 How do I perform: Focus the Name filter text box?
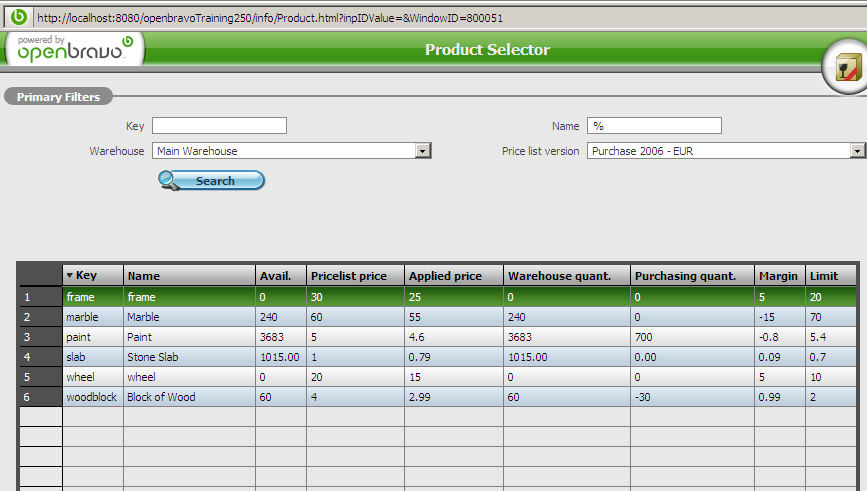pos(654,126)
